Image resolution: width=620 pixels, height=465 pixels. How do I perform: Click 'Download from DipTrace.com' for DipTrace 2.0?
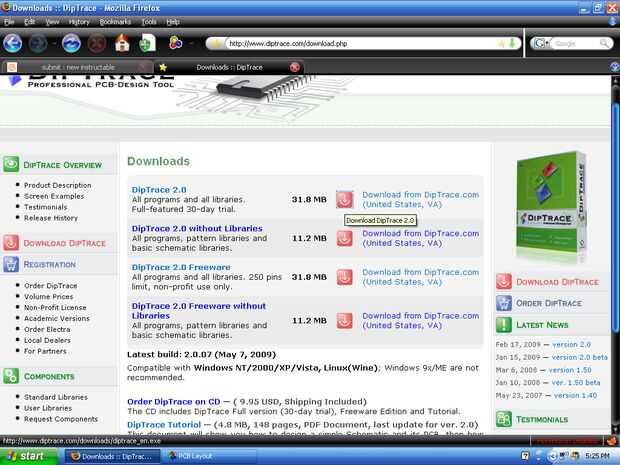click(420, 200)
